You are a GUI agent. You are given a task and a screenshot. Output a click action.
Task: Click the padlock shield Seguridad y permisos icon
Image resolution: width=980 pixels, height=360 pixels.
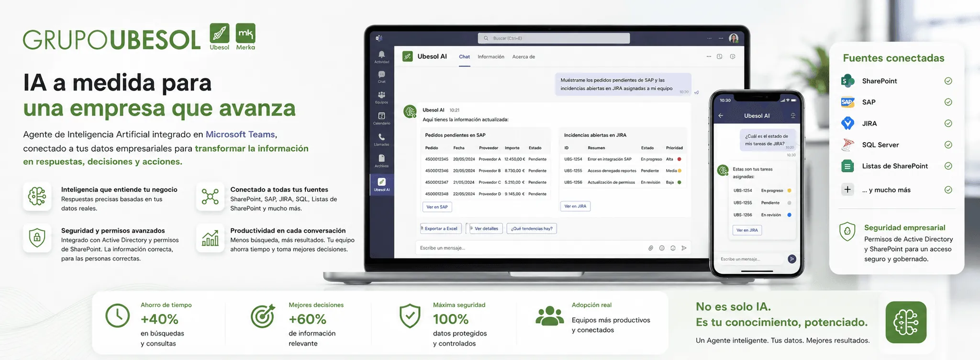[37, 237]
